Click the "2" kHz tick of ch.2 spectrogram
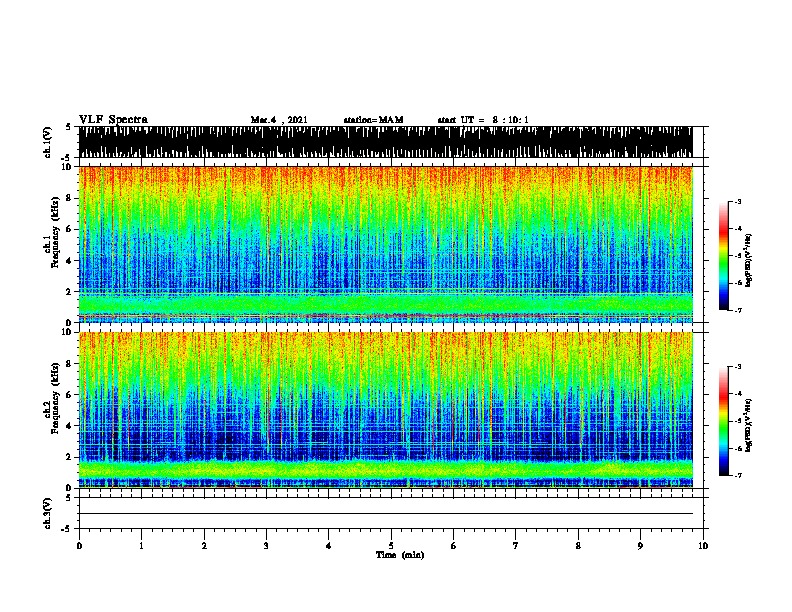Screen dimensions: 792x612 70,457
